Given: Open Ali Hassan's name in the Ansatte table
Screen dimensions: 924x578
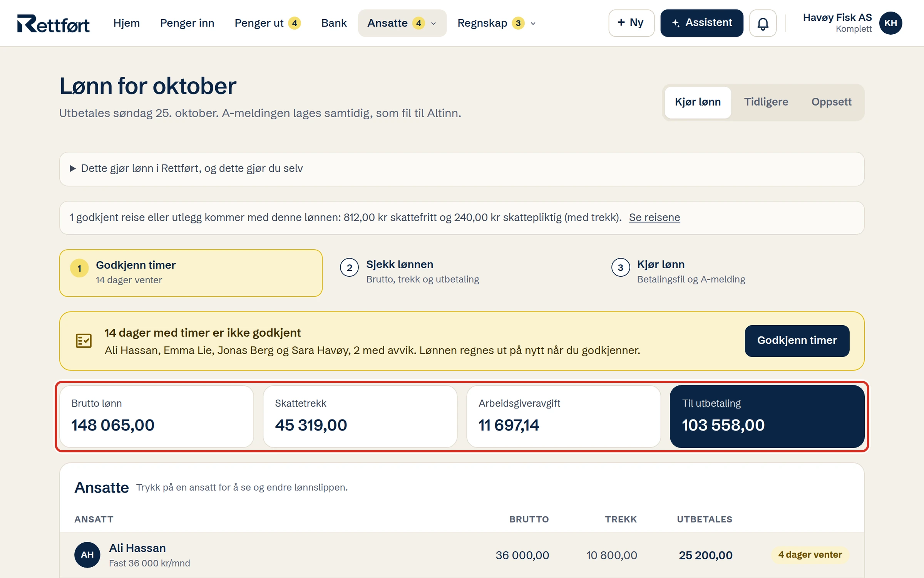Looking at the screenshot, I should tap(137, 548).
